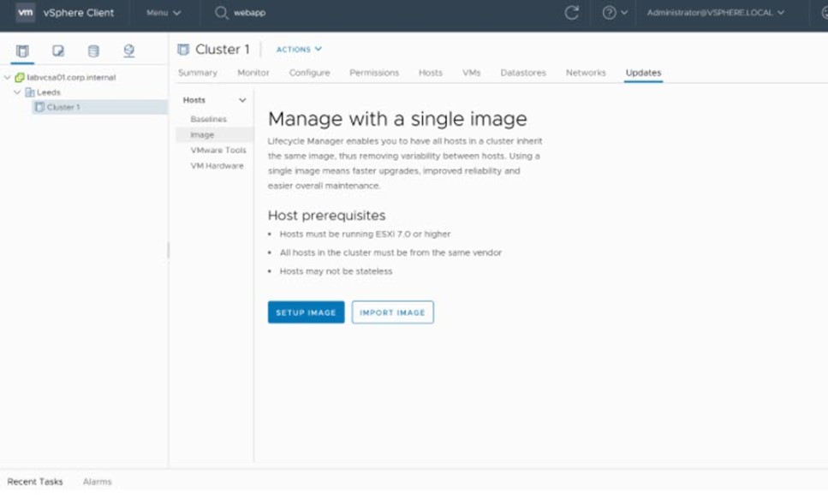Screen dimensions: 828x504
Task: Collapse the Leeds datacenter tree node
Action: [17, 92]
